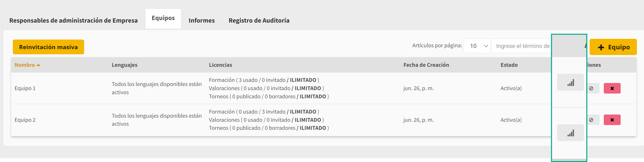Click the plus icon on Equipo button

tap(601, 47)
